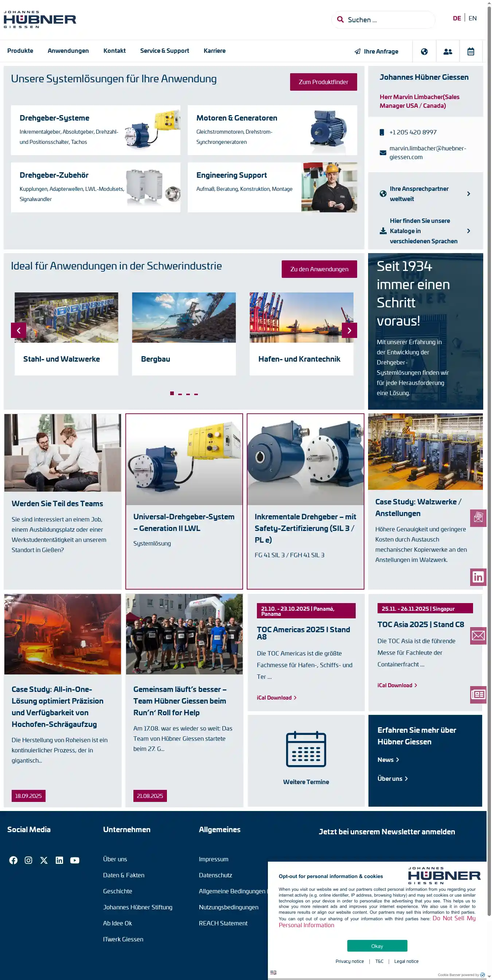Open the contacts people icon
The height and width of the screenshot is (980, 492).
point(448,51)
